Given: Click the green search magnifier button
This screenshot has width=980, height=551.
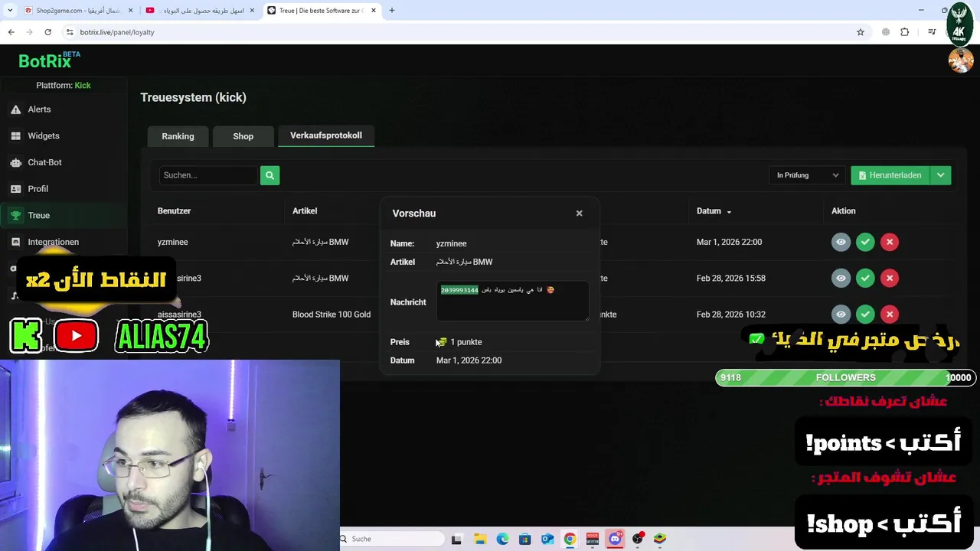Looking at the screenshot, I should coord(269,175).
